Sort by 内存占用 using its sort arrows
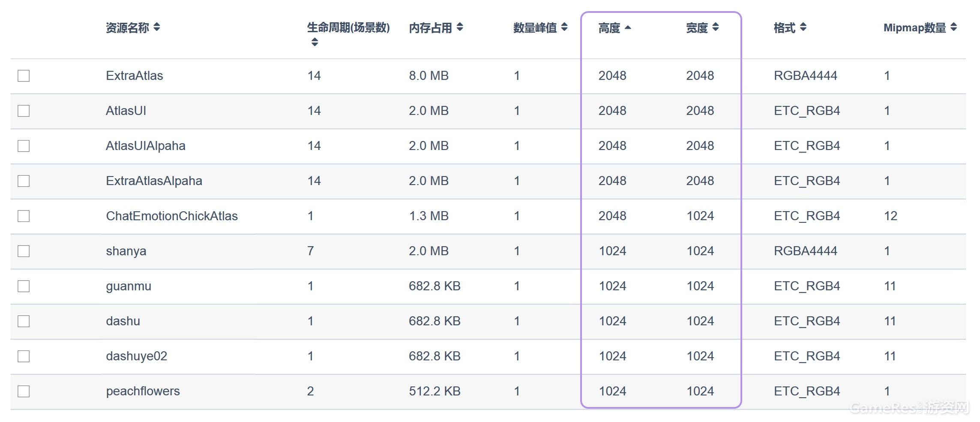The image size is (980, 422). point(460,27)
